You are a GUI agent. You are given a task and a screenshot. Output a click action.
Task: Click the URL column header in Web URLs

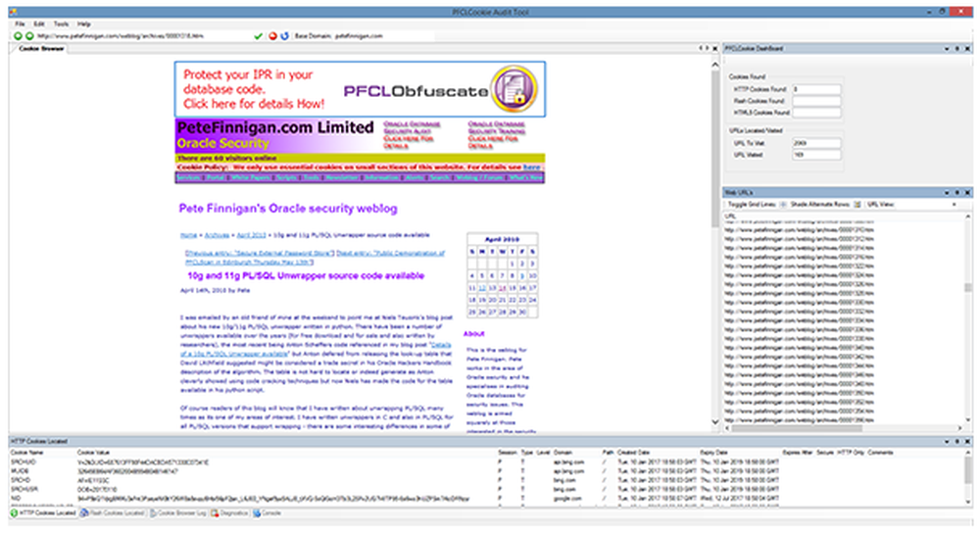pyautogui.click(x=731, y=217)
